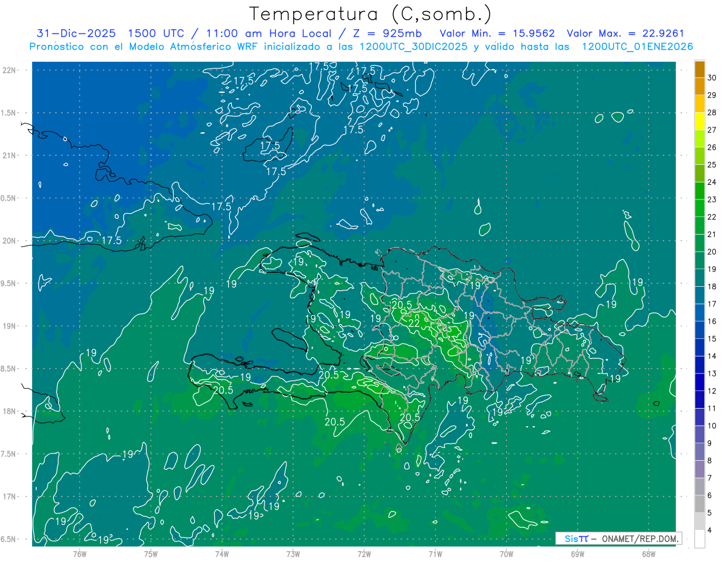Click the '71W' longitude axis label
728x562 pixels.
(435, 554)
